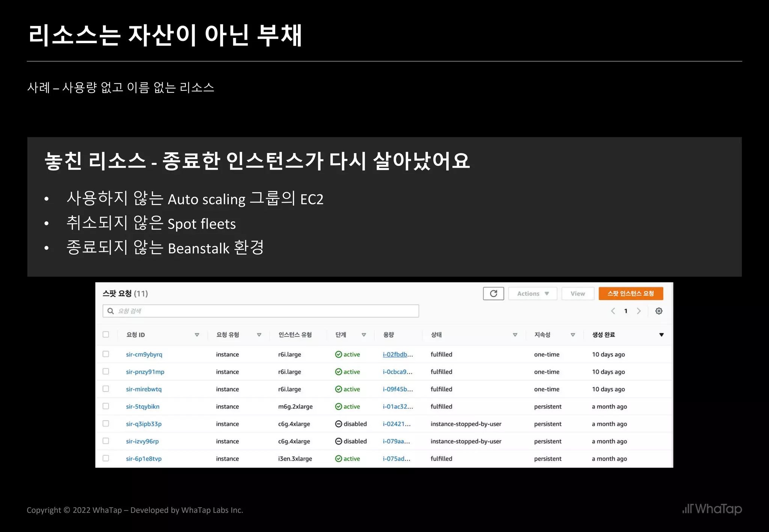Check the box for sir-pnzy91mp
Screen dimensions: 769x532
(106, 371)
